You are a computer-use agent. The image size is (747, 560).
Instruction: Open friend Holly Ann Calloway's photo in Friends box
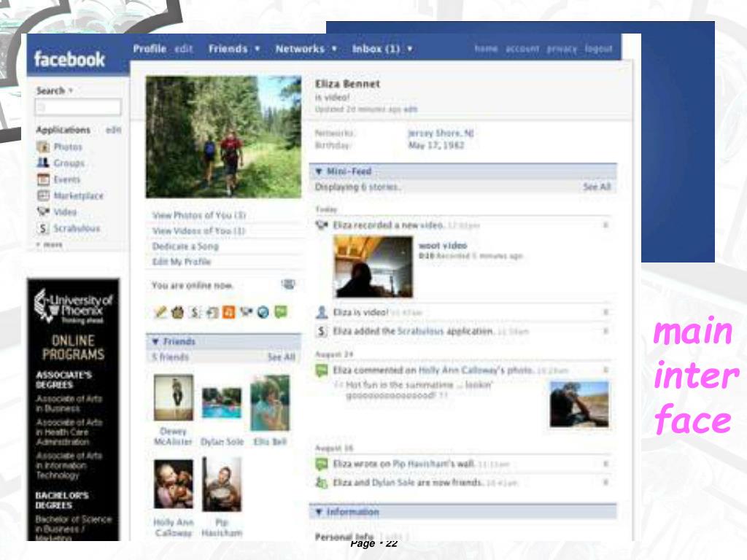(x=174, y=484)
